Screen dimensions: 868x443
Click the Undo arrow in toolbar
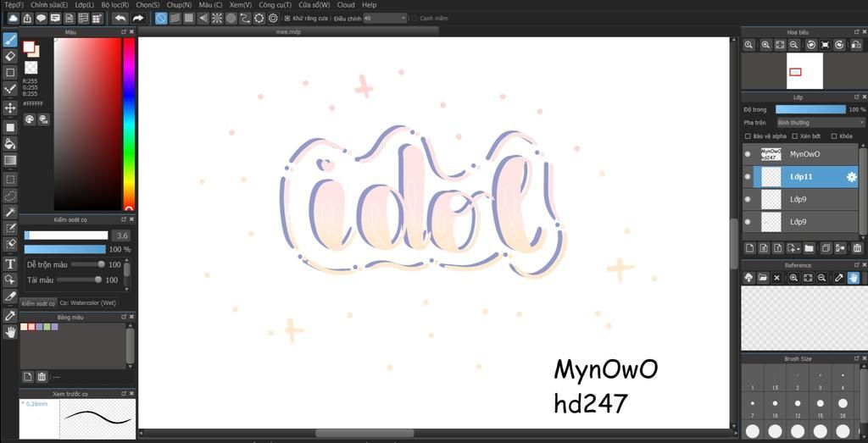pyautogui.click(x=120, y=19)
